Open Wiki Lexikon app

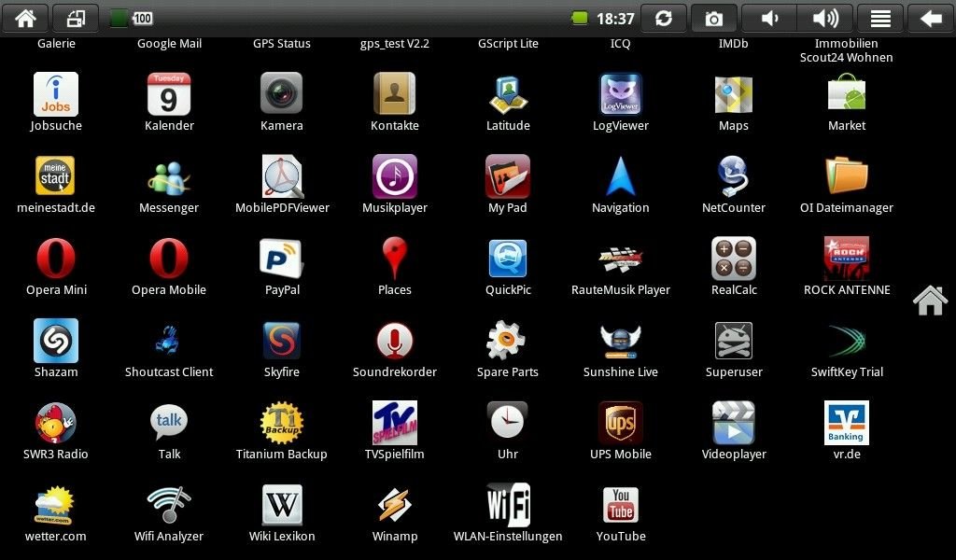pos(282,513)
